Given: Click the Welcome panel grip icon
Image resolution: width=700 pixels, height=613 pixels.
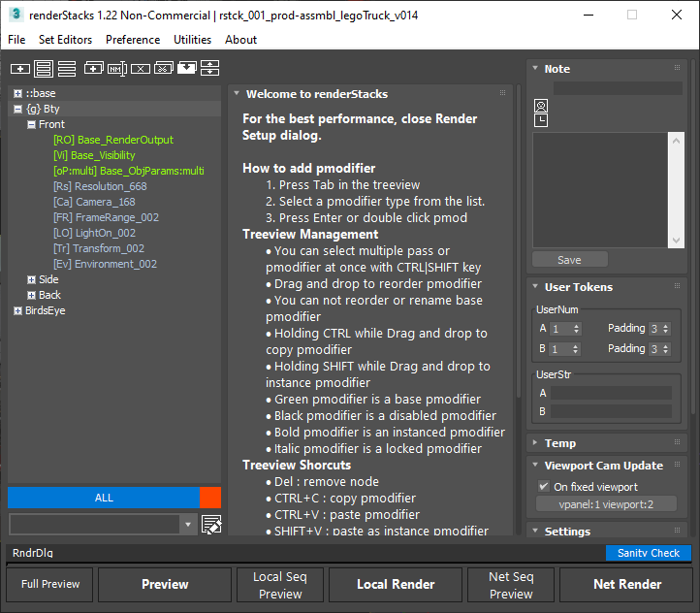Looking at the screenshot, I should pyautogui.click(x=502, y=93).
